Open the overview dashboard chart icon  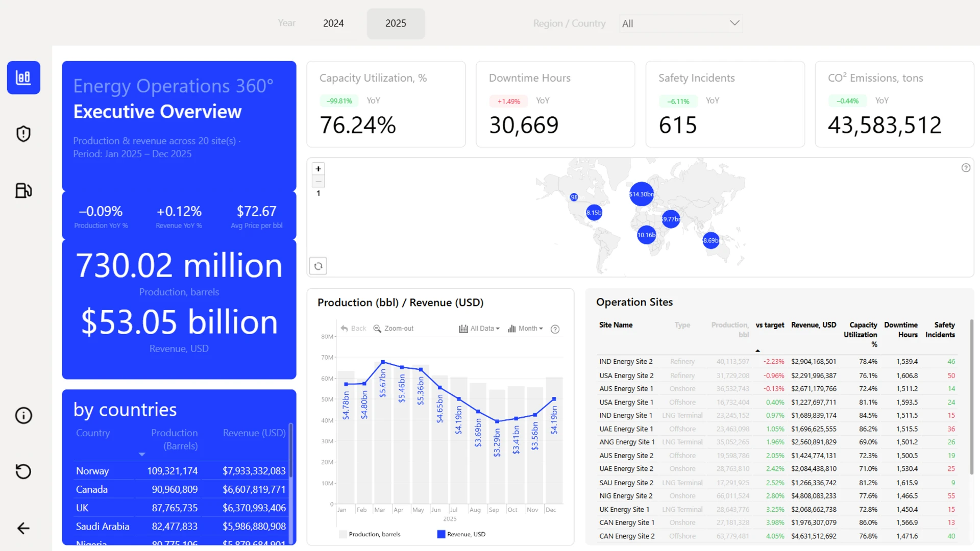[23, 78]
